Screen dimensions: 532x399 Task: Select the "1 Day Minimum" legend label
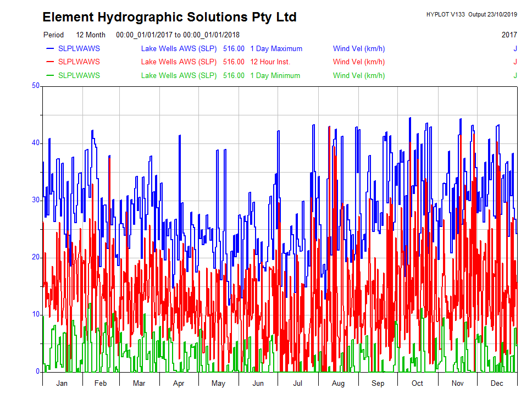coord(275,75)
